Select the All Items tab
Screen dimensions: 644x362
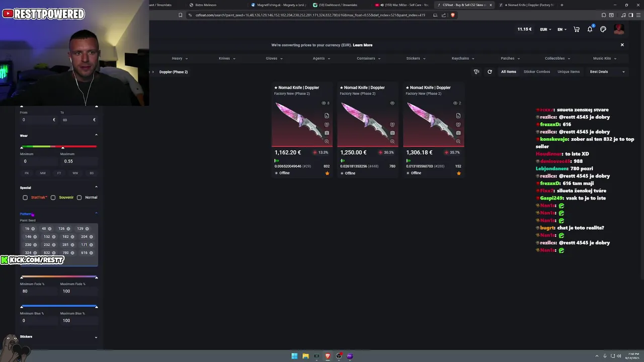508,72
